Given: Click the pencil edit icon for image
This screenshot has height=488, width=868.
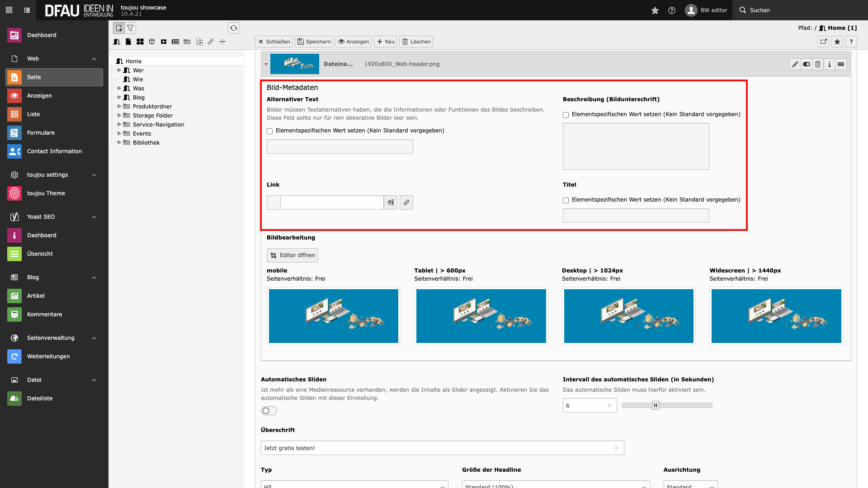Looking at the screenshot, I should (795, 64).
